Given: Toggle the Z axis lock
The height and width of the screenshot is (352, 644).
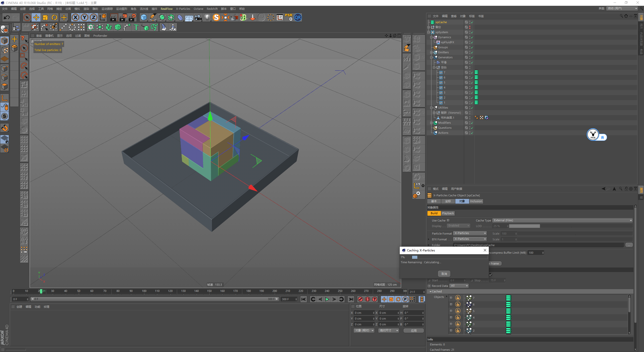Looking at the screenshot, I should pyautogui.click(x=94, y=18).
